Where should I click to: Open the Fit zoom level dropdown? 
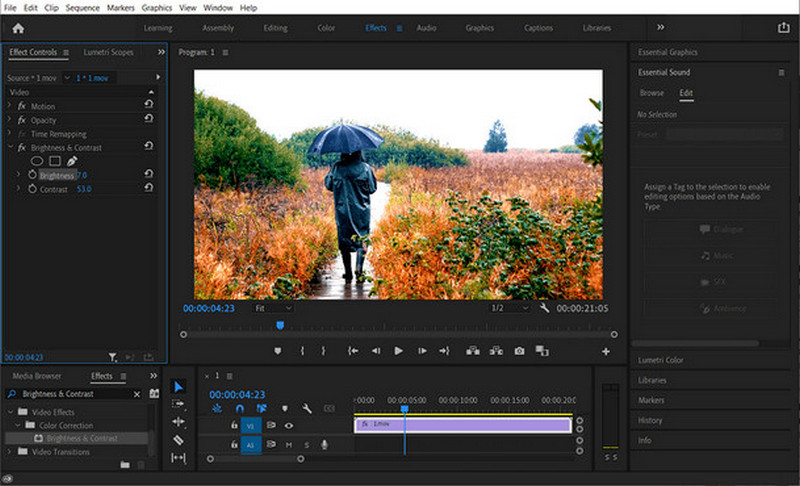(273, 308)
